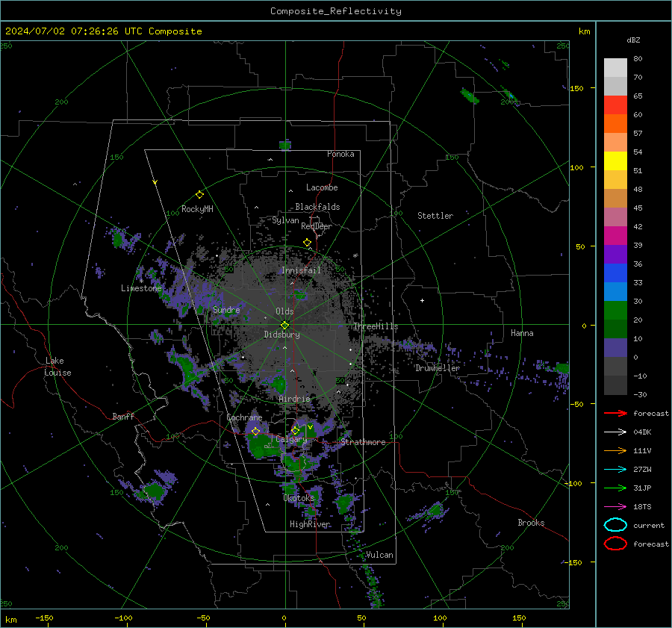Click the Drumheller city label

tap(438, 368)
